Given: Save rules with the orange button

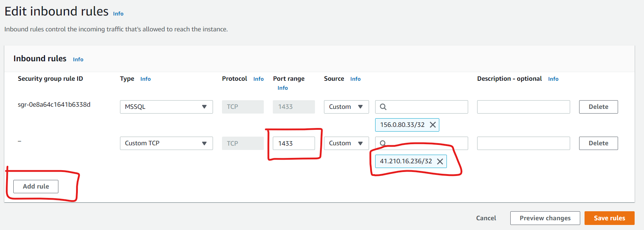Looking at the screenshot, I should 609,218.
